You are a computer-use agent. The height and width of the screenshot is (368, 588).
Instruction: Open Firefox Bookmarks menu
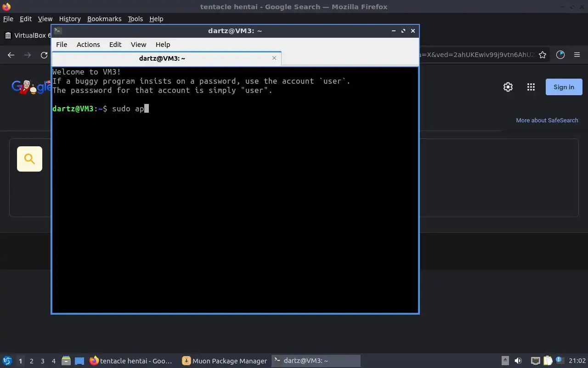coord(104,19)
